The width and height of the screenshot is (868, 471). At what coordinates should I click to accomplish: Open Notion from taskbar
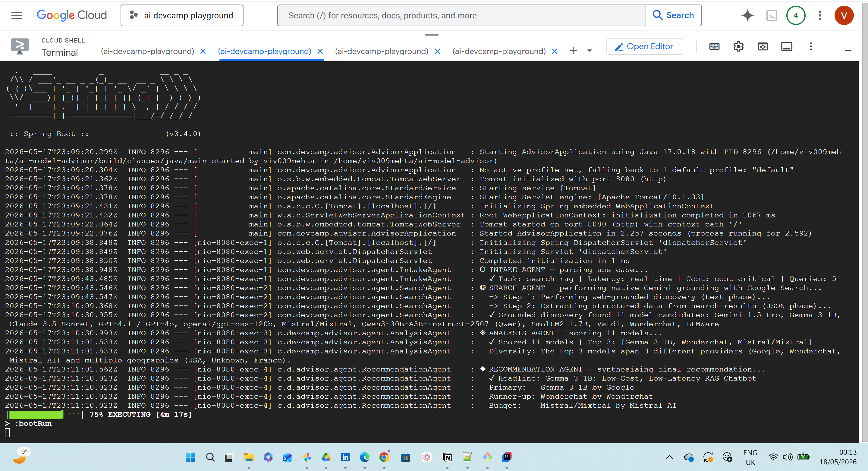click(447, 457)
